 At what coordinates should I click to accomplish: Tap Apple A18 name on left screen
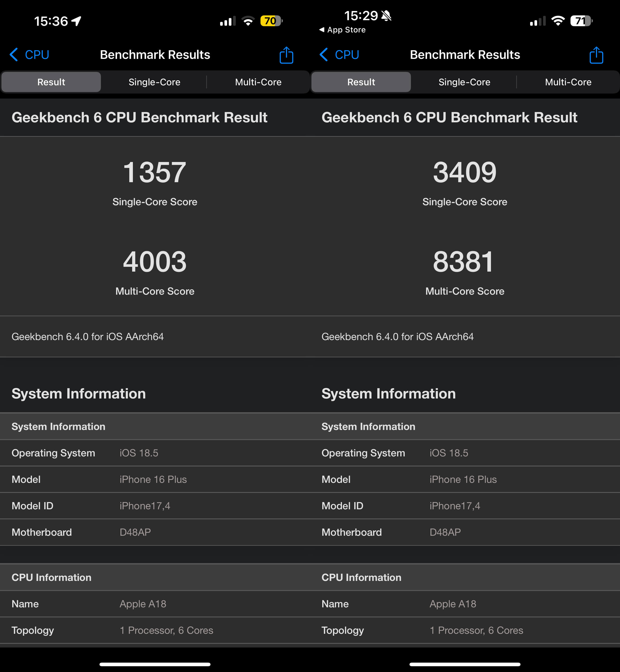coord(143,604)
